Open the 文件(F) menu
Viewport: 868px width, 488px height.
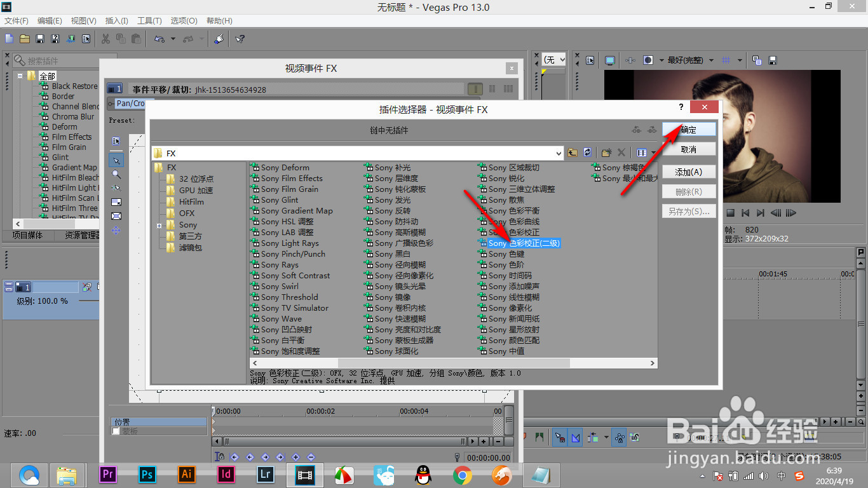(17, 21)
